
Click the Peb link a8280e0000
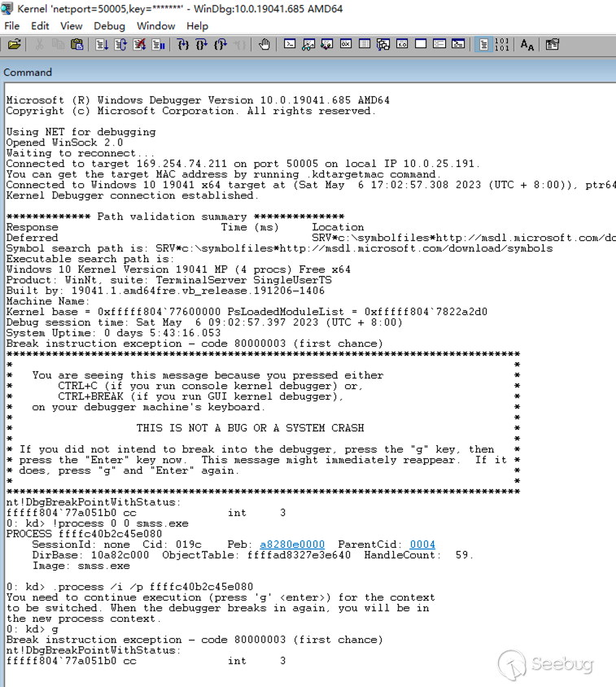[x=292, y=545]
